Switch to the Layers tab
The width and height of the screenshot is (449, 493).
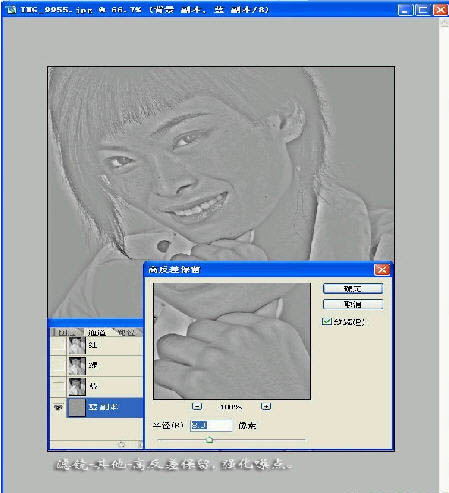67,332
